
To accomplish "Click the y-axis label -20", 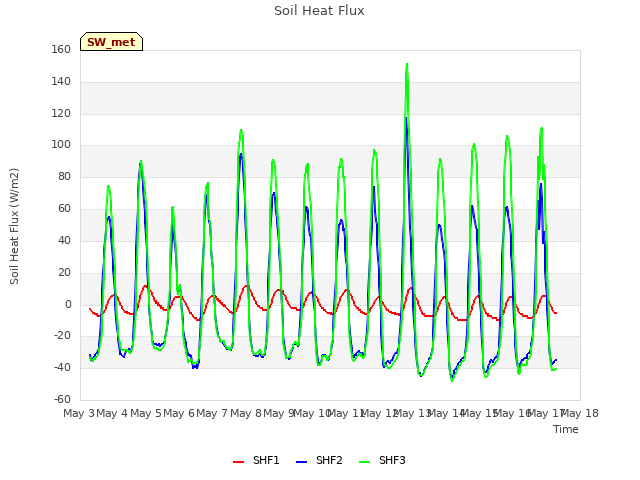I will tap(62, 336).
